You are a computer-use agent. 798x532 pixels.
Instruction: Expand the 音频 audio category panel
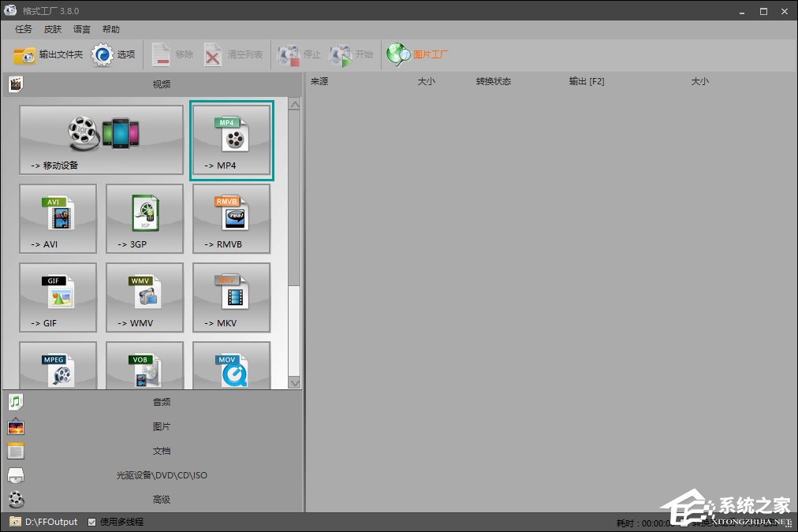pos(161,402)
